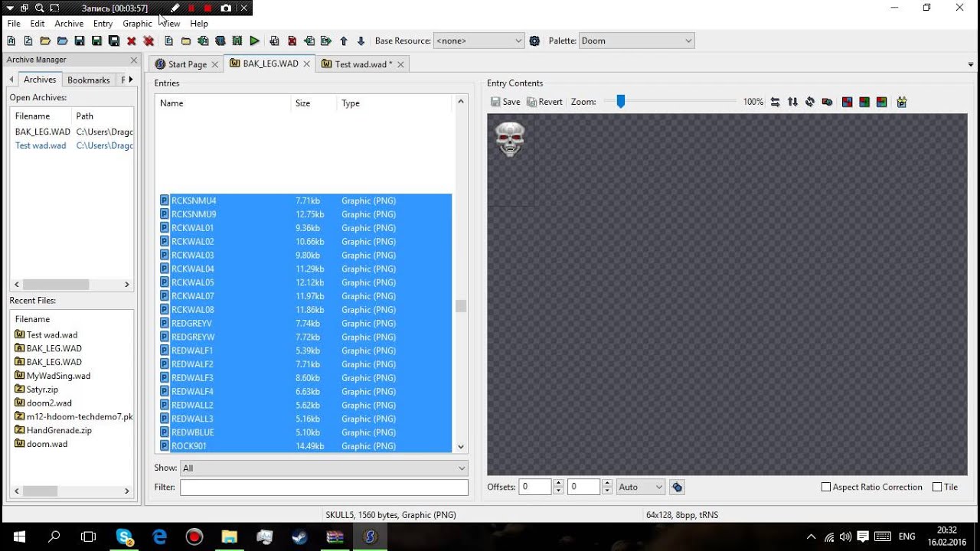Viewport: 980px width, 551px height.
Task: Select the skull graphic preview
Action: point(510,139)
